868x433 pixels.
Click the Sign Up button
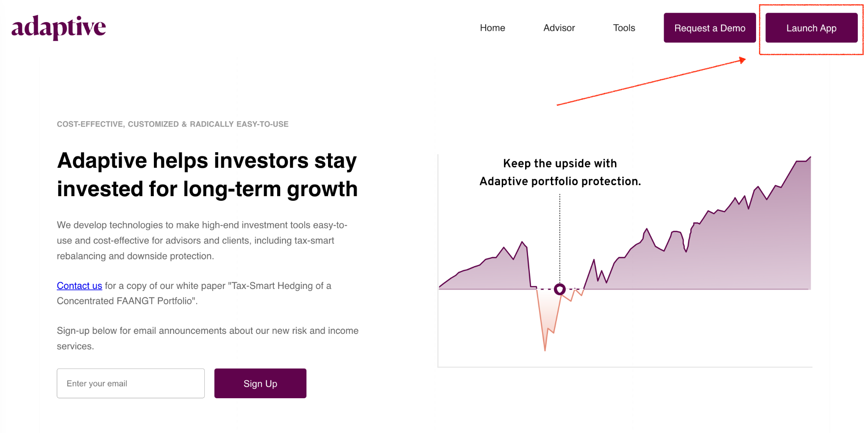(260, 383)
